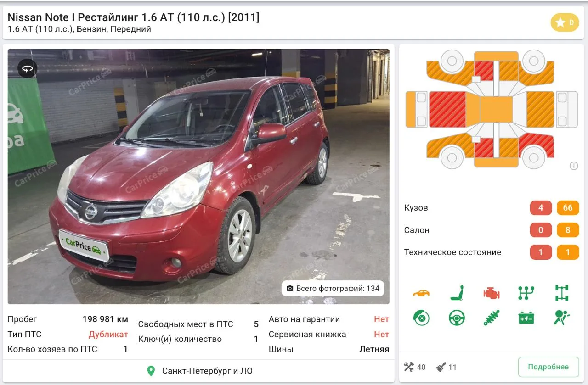Click the Санкт-Петербург и ЛО location text

pos(207,371)
